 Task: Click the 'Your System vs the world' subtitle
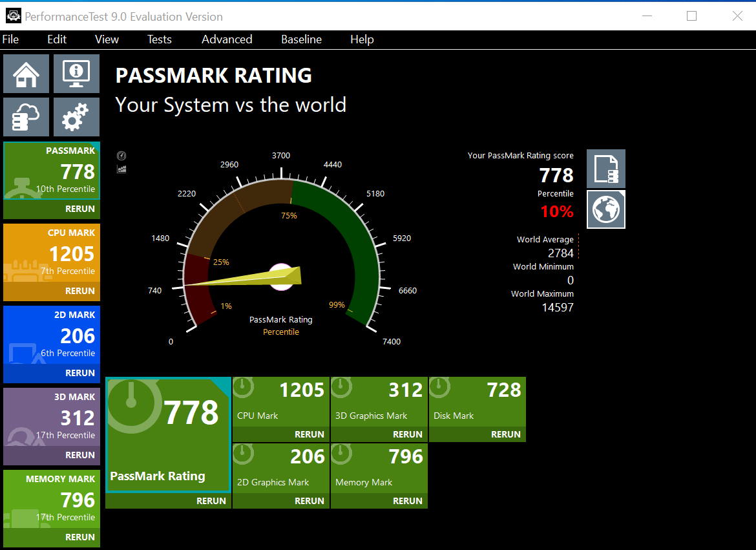coord(231,105)
